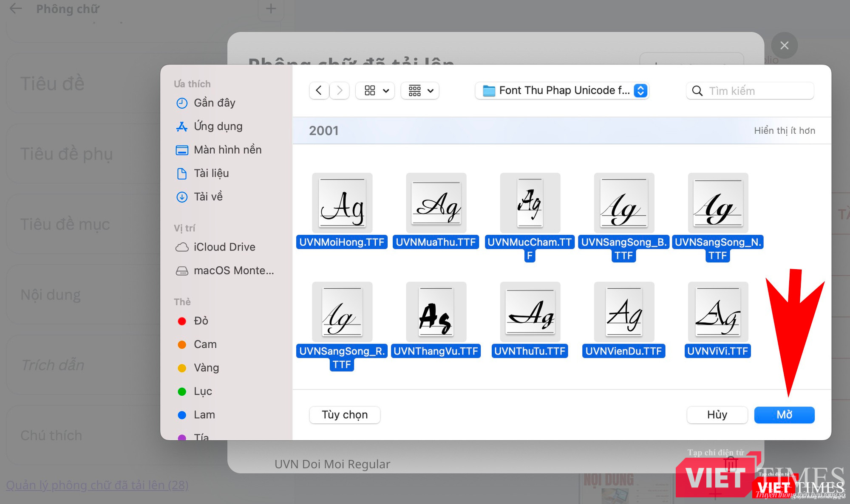Select macOS Monterey disk location
This screenshot has width=850, height=504.
point(233,270)
